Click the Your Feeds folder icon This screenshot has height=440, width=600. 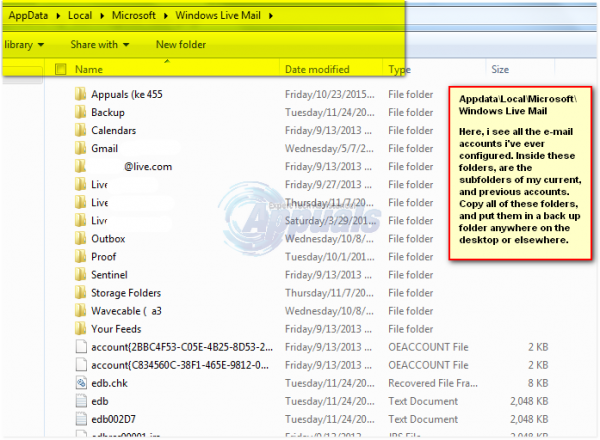pos(80,329)
